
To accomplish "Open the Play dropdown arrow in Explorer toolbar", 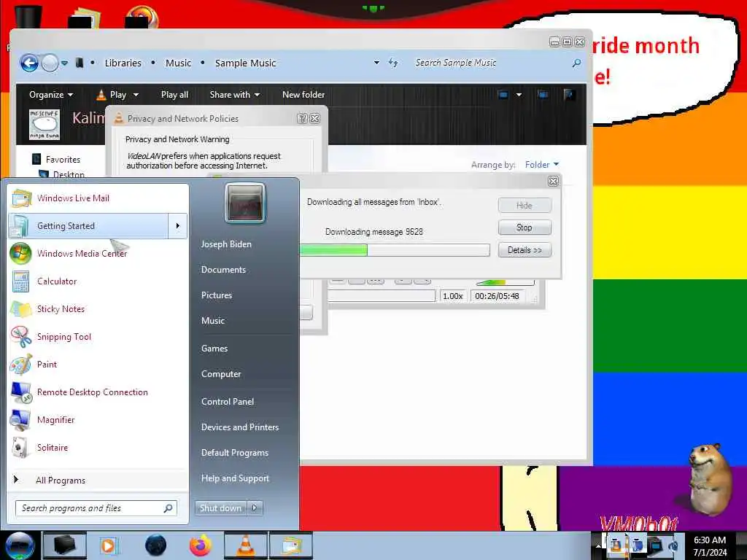I will coord(136,95).
